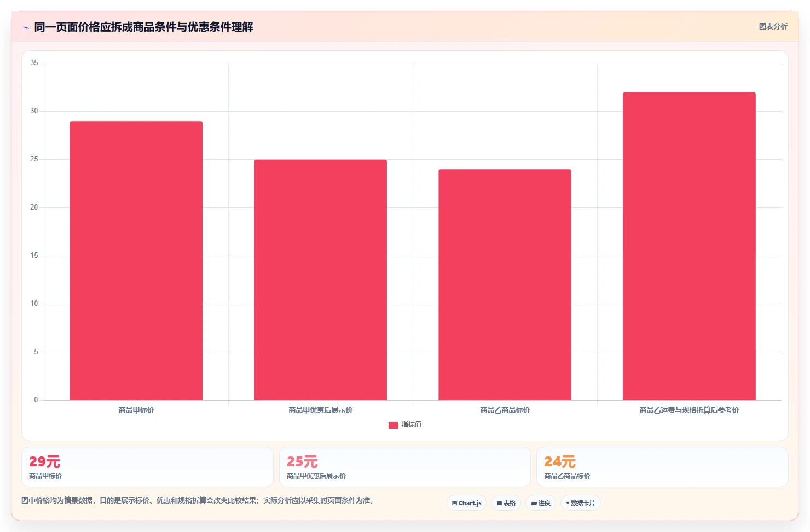This screenshot has width=810, height=532.
Task: Click the y-axis value 20
Action: pyautogui.click(x=34, y=207)
